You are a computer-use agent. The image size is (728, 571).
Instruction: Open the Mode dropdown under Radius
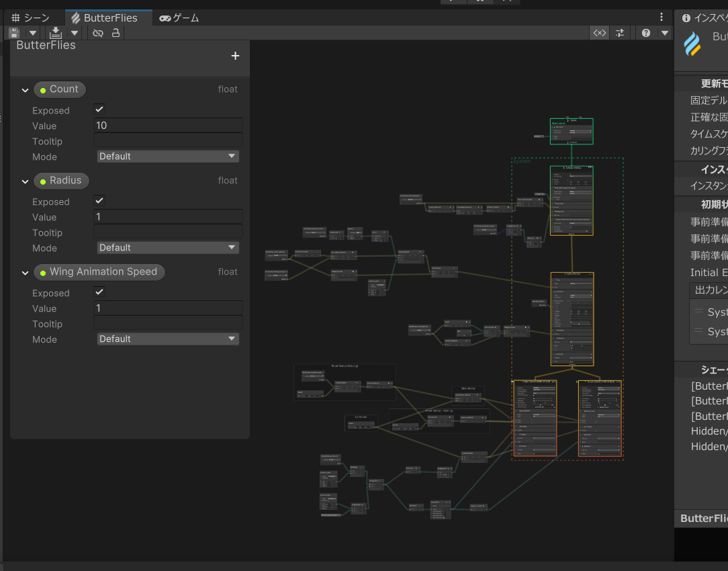pyautogui.click(x=167, y=248)
